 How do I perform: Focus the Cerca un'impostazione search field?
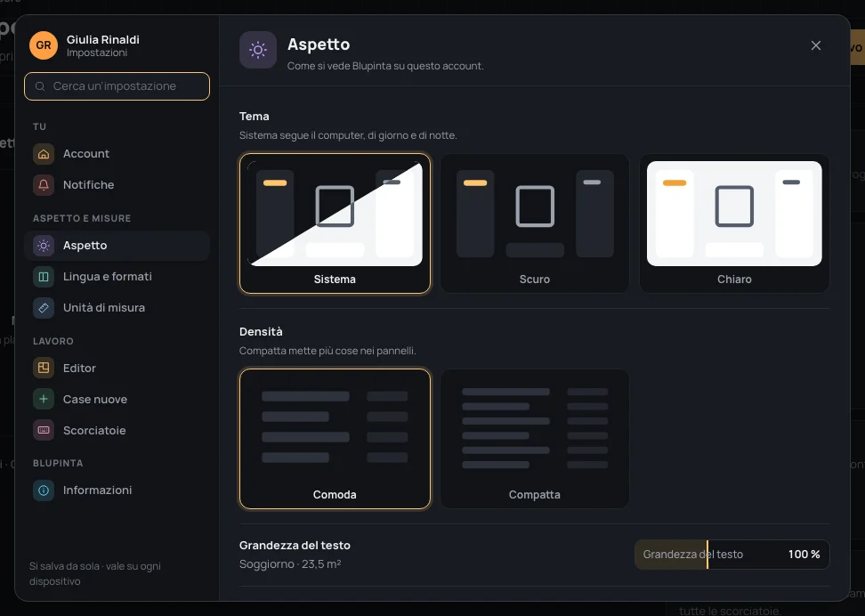click(117, 86)
